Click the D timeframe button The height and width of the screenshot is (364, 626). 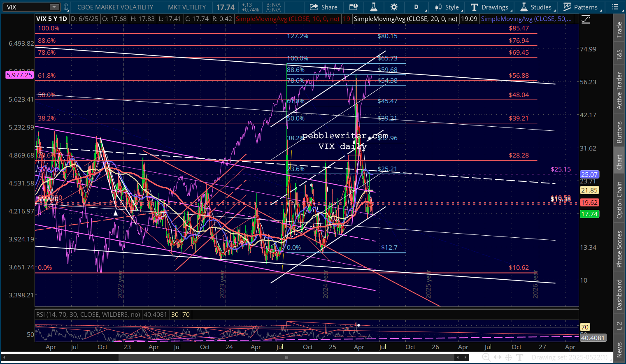coord(416,7)
